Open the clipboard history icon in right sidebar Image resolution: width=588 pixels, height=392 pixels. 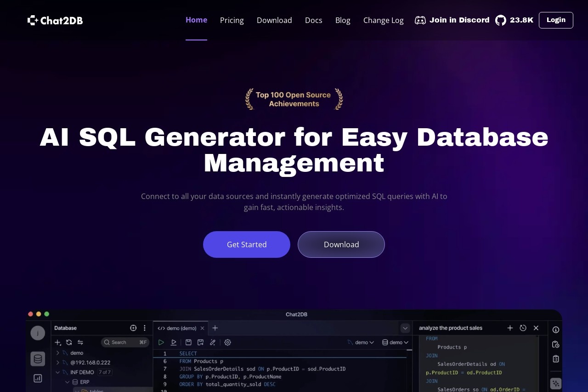click(x=556, y=344)
